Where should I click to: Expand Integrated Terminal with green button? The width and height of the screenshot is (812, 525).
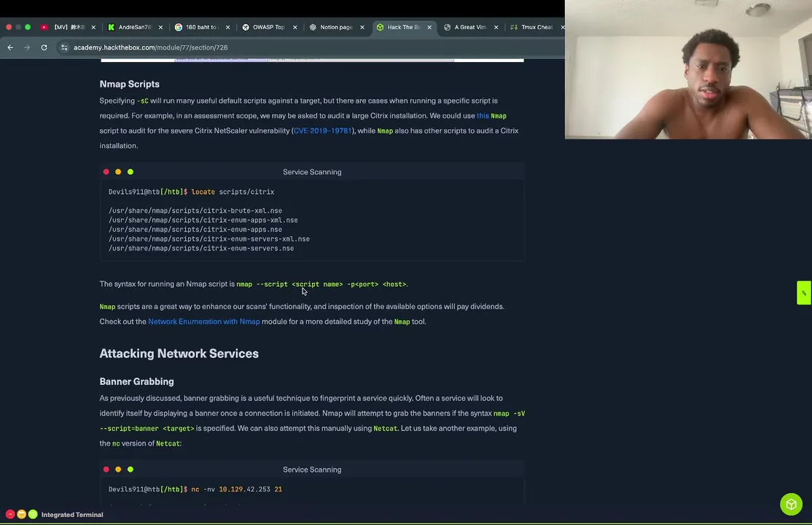[33, 514]
